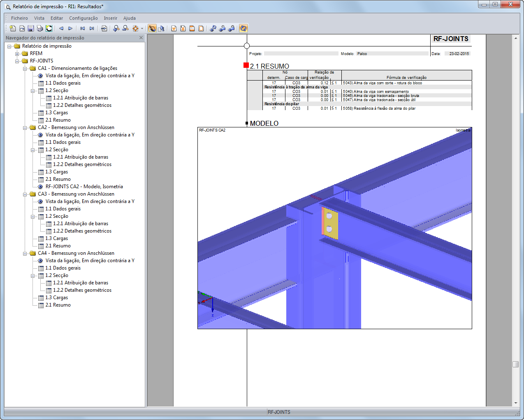Viewport: 524px width, 420px height.
Task: Select Vista da ligação item under CA3
Action: coord(90,201)
